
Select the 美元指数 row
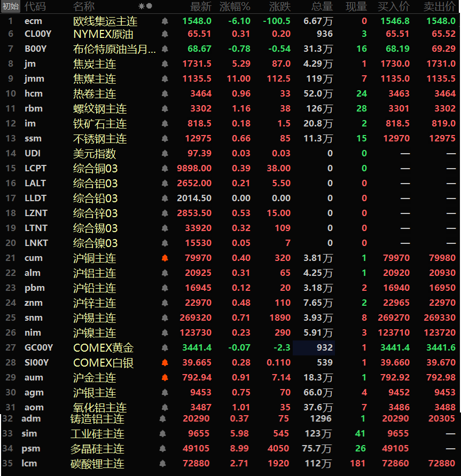click(x=95, y=154)
